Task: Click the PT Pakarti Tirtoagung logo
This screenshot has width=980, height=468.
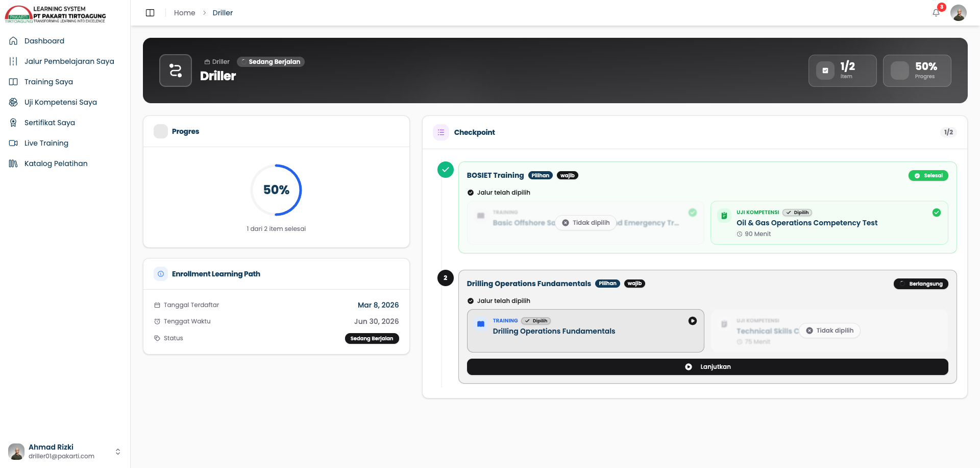Action: [x=56, y=14]
